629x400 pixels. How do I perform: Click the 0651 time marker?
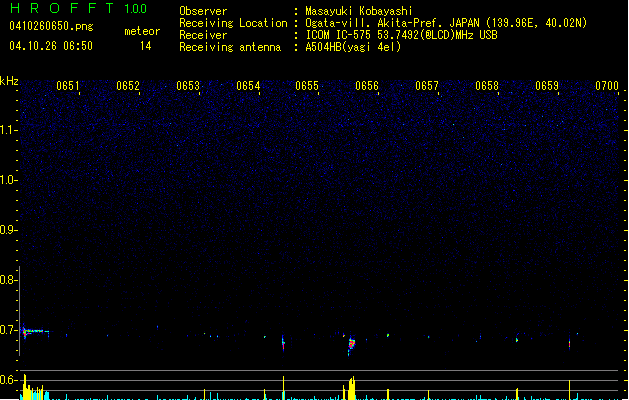(68, 86)
